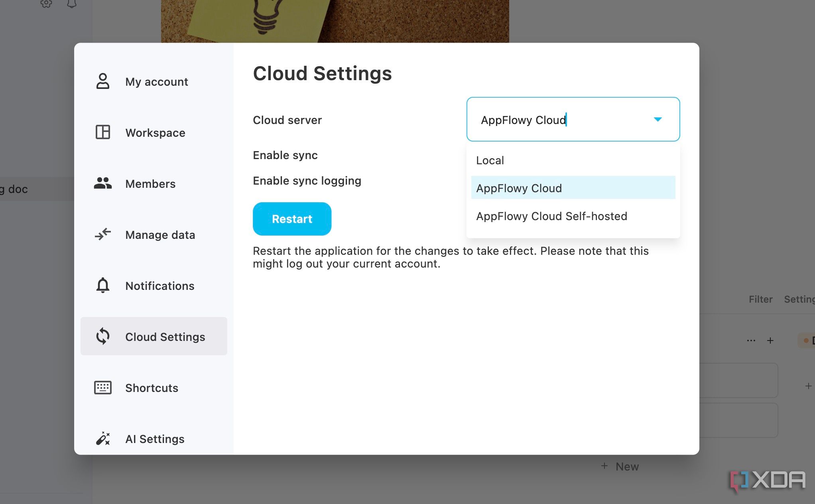Expand the Cloud server dropdown menu
This screenshot has width=815, height=504.
(658, 119)
